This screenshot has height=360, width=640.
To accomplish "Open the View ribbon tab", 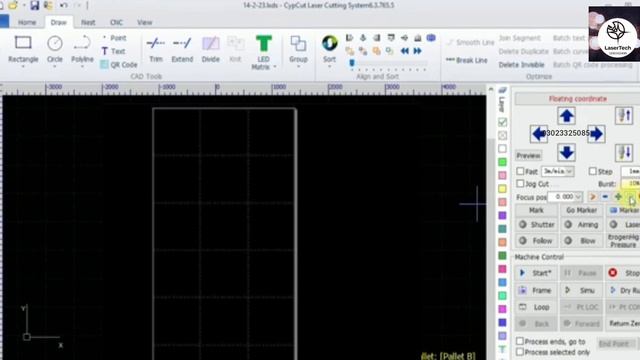I will click(144, 22).
